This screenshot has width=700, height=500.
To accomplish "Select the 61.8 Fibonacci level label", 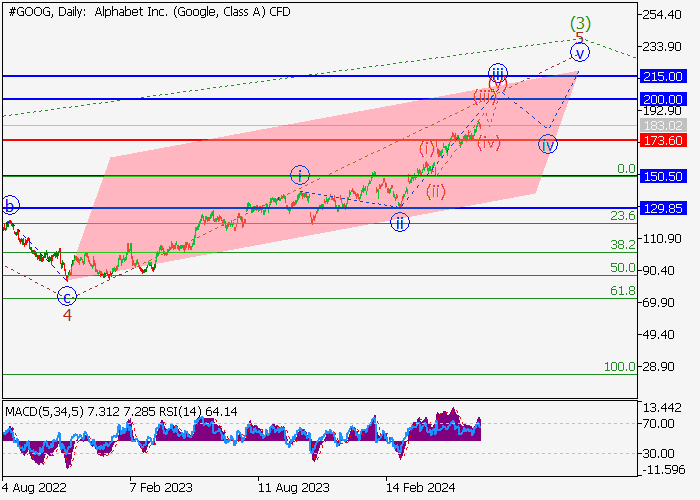I will click(623, 291).
